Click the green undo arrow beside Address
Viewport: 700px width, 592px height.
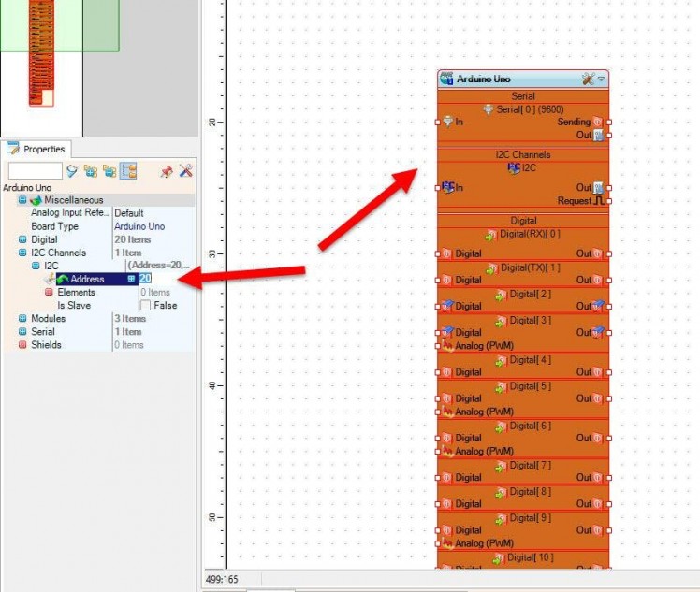tap(63, 280)
